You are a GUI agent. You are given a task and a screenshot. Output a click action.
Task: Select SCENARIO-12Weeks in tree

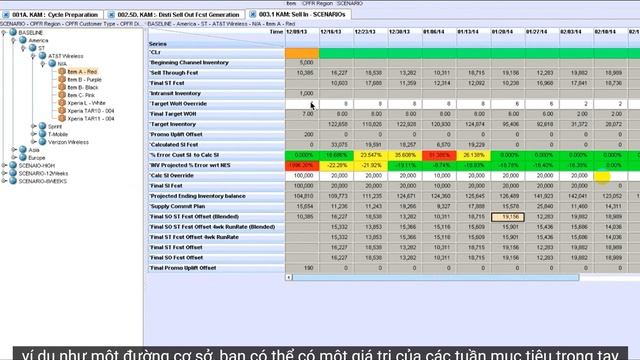point(43,173)
